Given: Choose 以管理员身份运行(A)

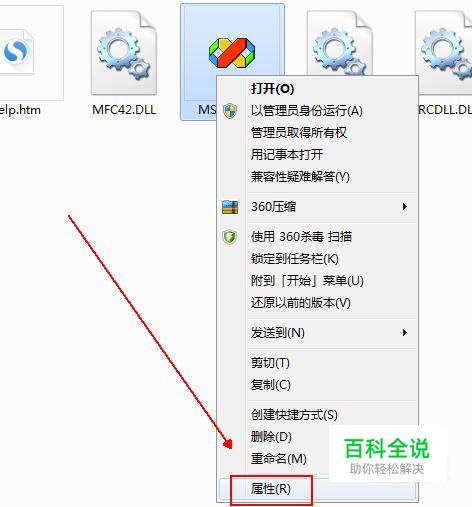Looking at the screenshot, I should point(307,111).
